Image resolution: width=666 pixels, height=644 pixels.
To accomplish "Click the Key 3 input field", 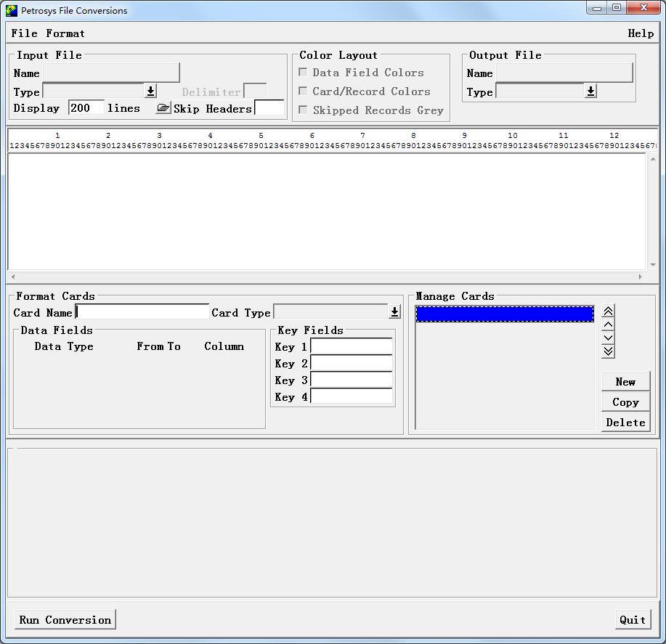I will [x=352, y=380].
